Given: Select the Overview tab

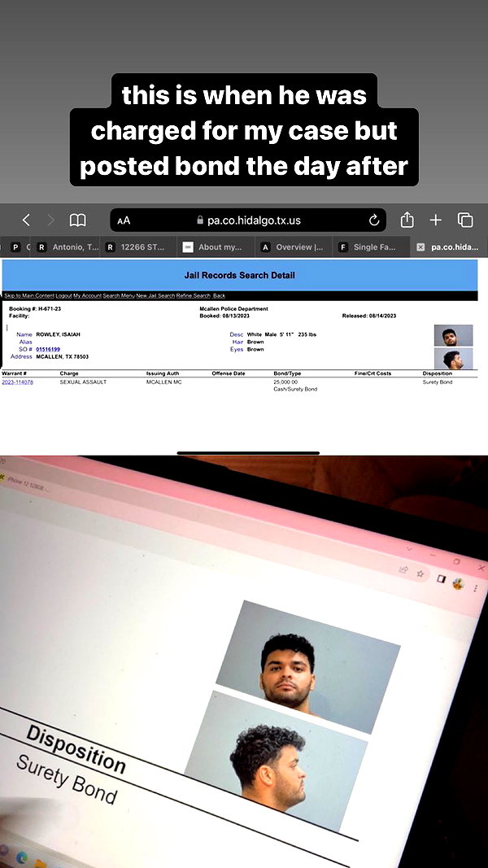Looking at the screenshot, I should coord(293,246).
